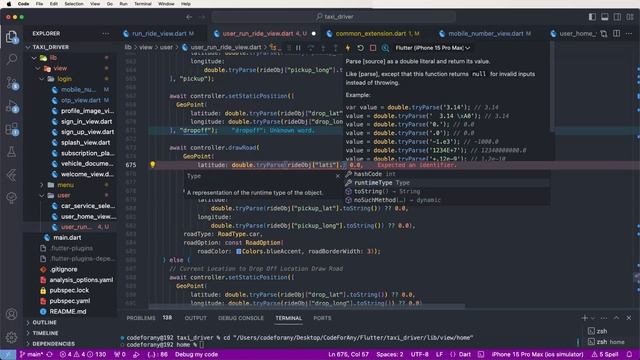Close the terminal panel
Screen dimensions: 640x360
point(629,318)
